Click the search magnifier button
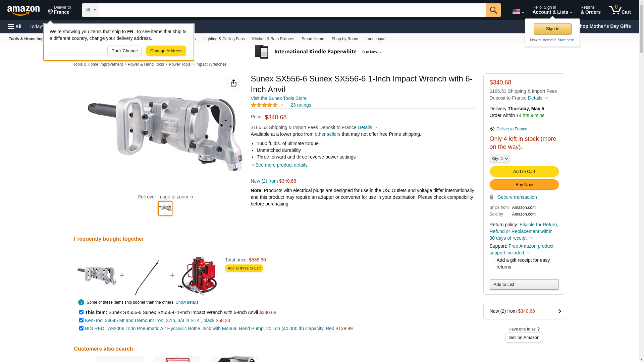The height and width of the screenshot is (362, 644). point(493,10)
